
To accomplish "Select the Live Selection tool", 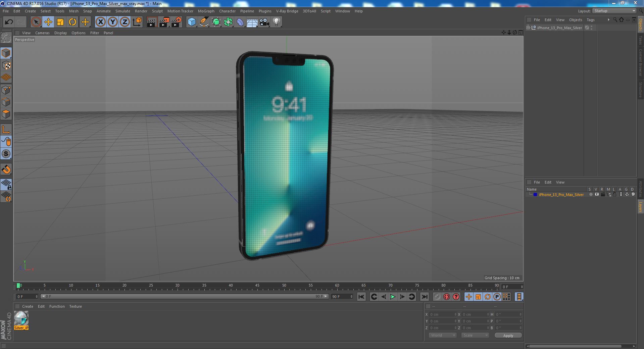I will (36, 22).
